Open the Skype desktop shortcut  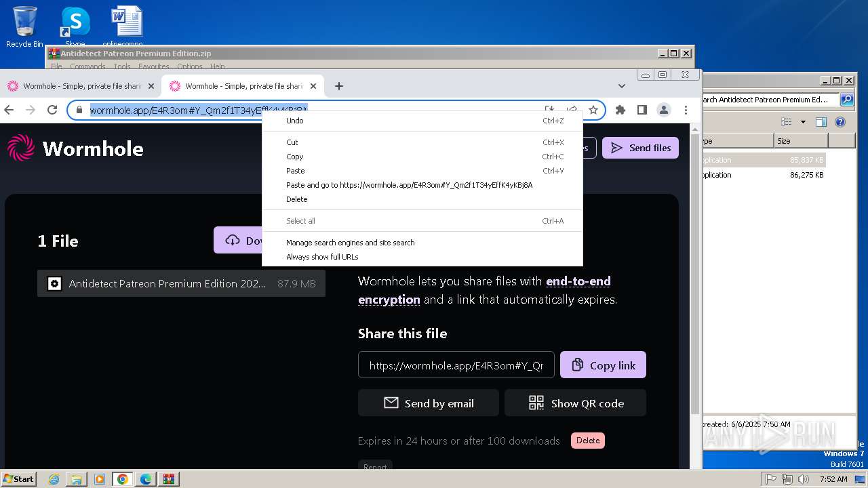[x=75, y=27]
